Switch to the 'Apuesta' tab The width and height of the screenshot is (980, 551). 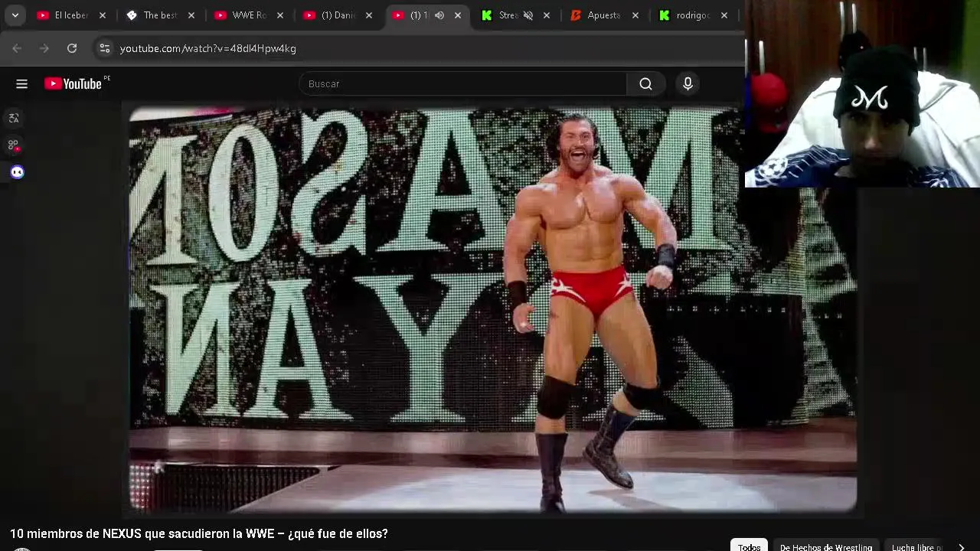coord(596,15)
